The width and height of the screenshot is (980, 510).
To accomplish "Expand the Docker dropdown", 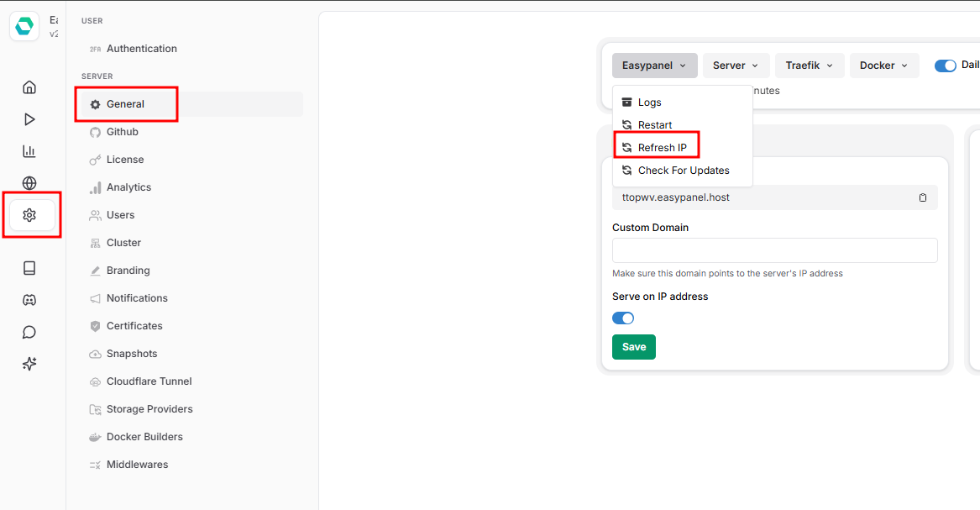I will [883, 65].
